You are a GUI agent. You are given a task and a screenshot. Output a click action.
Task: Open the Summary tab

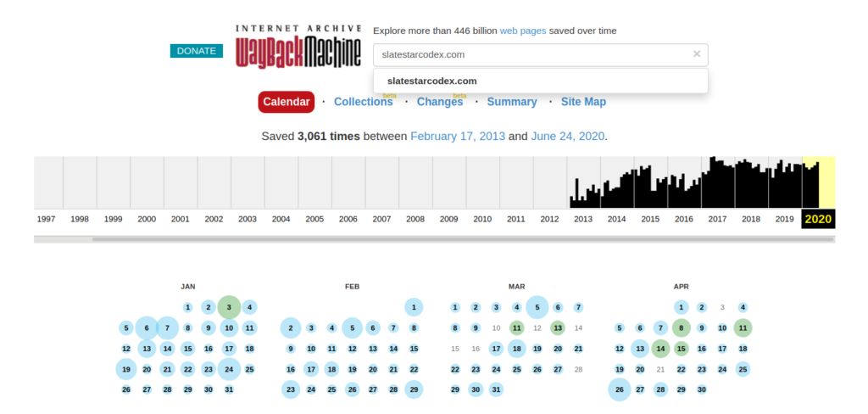point(512,102)
